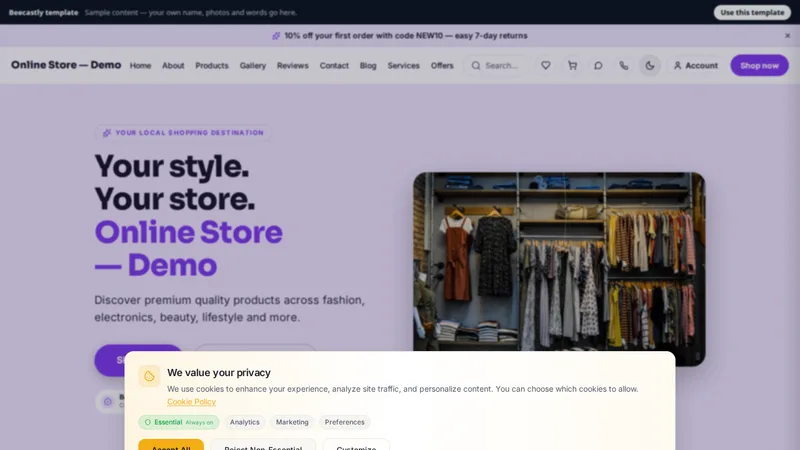The height and width of the screenshot is (450, 800).
Task: Open the Reviews nav link
Action: click(292, 65)
